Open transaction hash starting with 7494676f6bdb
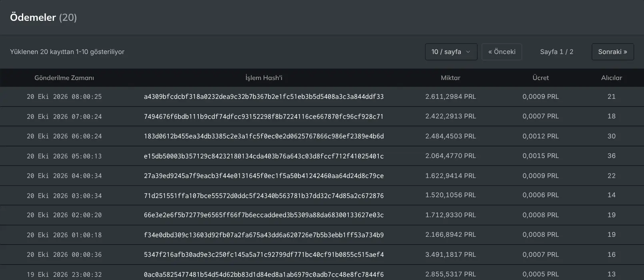This screenshot has width=644, height=280. (264, 116)
